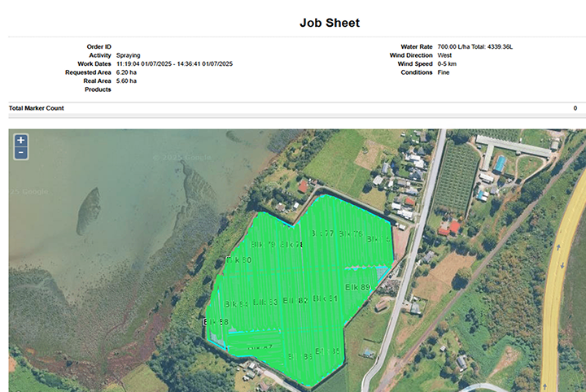Screen dimensions: 586x392
Task: Click the Blk 80 block label
Action: point(238,259)
